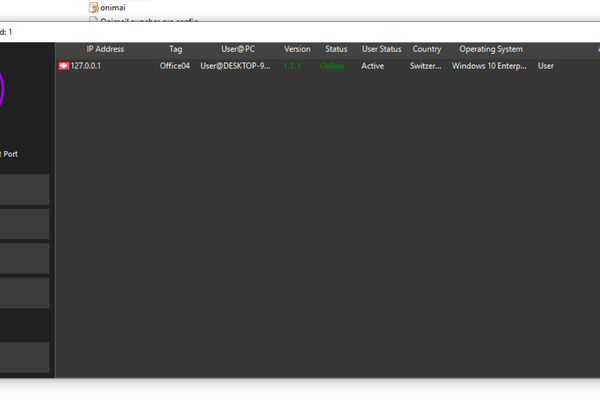The height and width of the screenshot is (400, 600).
Task: Click the Port label in sidebar
Action: tap(11, 154)
